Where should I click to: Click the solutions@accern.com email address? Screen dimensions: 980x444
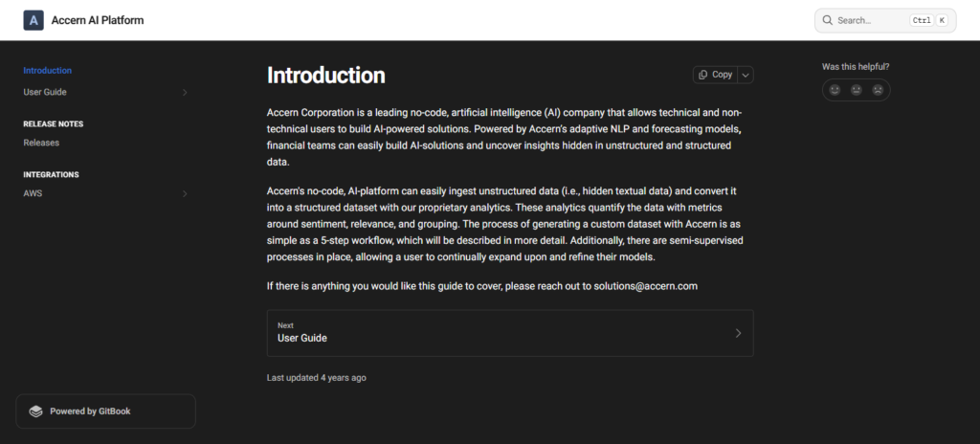646,286
